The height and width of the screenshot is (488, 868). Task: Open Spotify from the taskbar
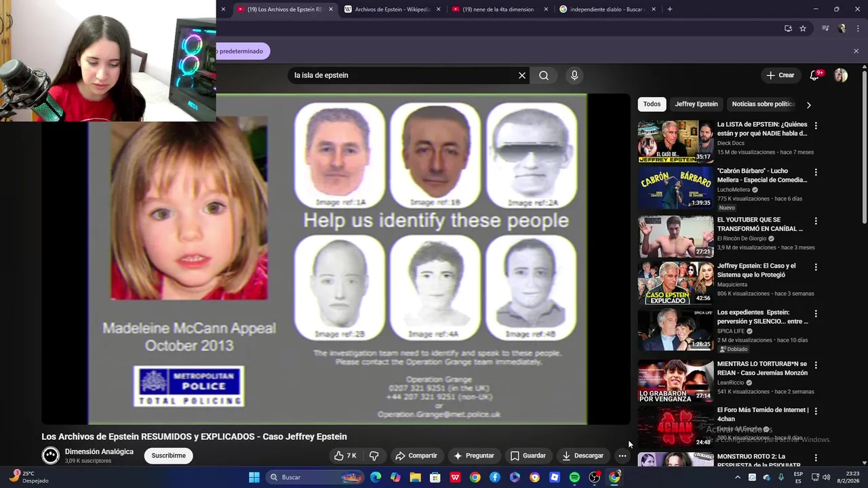pyautogui.click(x=574, y=477)
